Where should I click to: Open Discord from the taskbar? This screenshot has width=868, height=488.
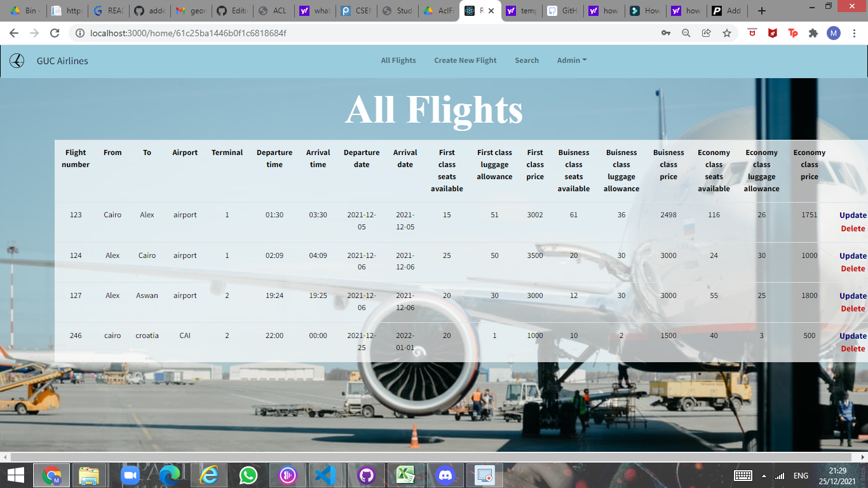click(445, 475)
